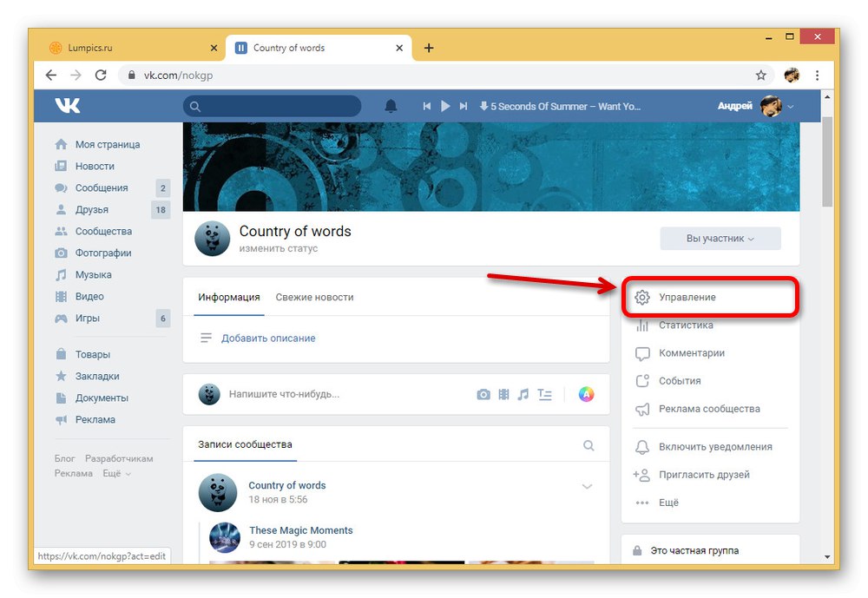The width and height of the screenshot is (868, 598).
Task: Click Пригласить друзей
Action: 704,475
